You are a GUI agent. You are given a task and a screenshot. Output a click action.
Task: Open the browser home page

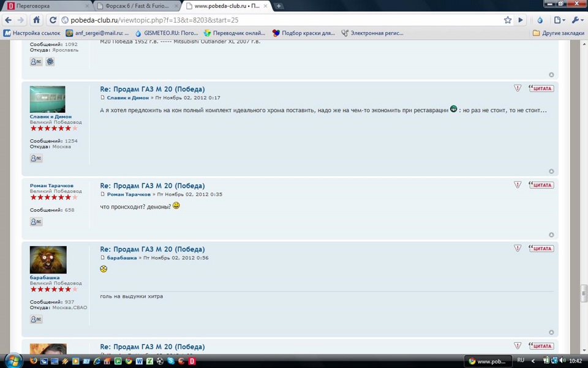click(x=36, y=20)
